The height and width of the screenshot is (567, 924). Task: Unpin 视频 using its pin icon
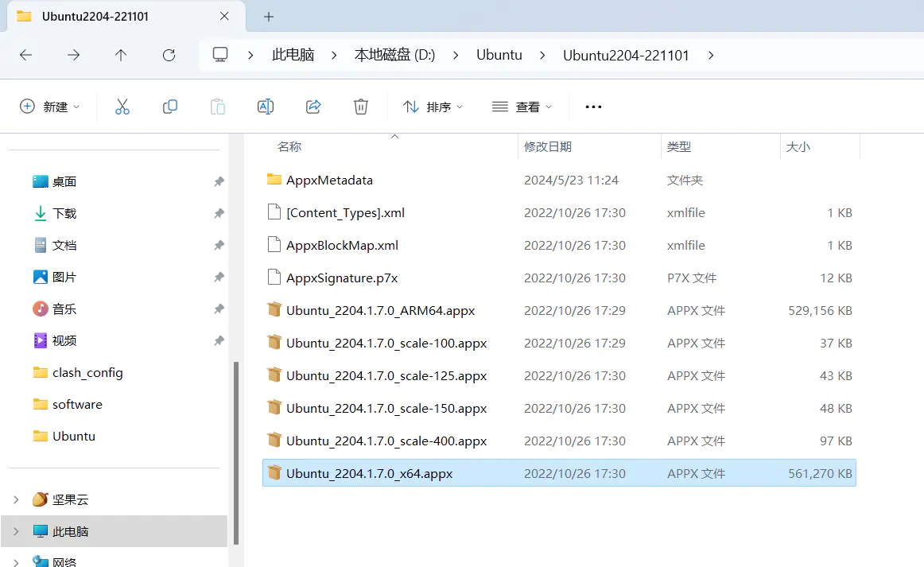[219, 340]
